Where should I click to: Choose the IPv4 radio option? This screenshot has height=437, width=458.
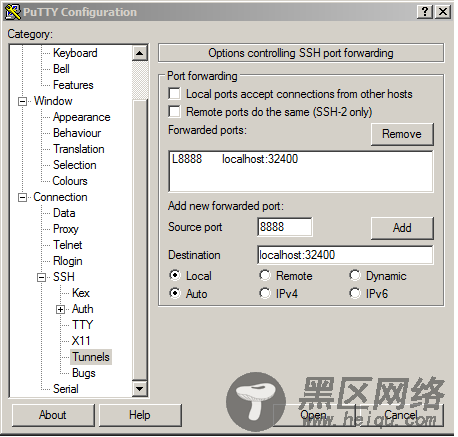[x=265, y=293]
